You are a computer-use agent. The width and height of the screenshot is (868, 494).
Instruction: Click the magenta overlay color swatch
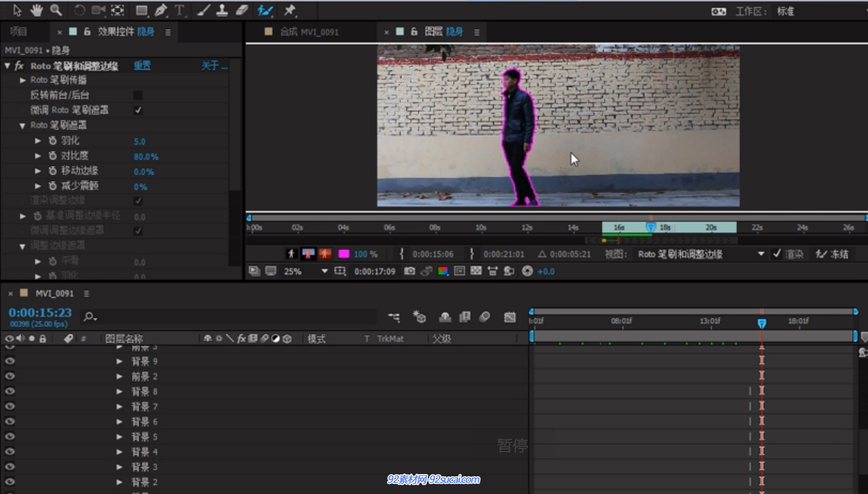(x=344, y=254)
